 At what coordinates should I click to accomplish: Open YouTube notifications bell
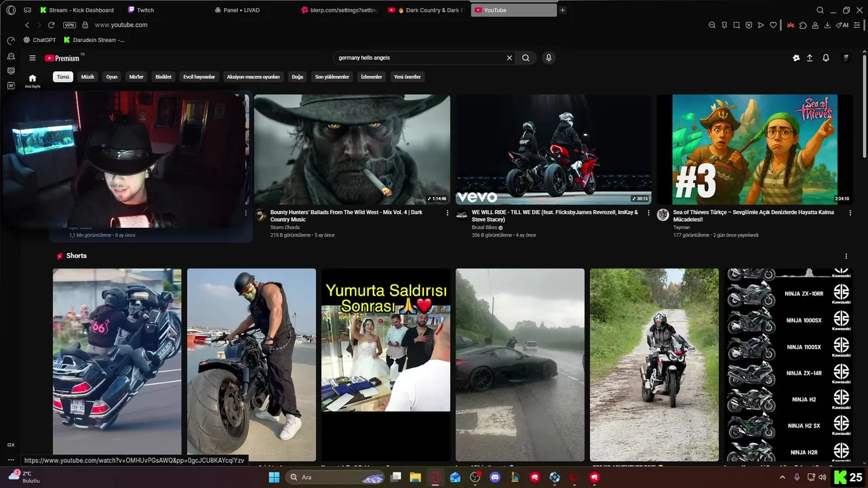point(826,58)
